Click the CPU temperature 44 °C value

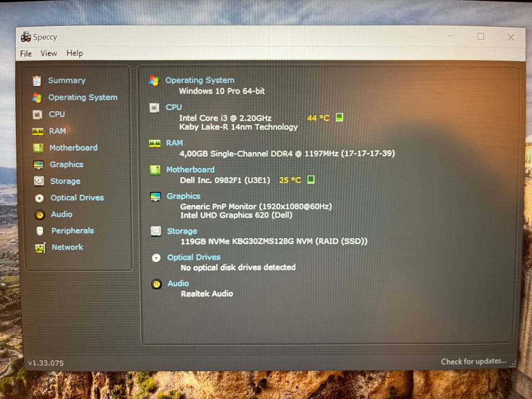[x=318, y=118]
